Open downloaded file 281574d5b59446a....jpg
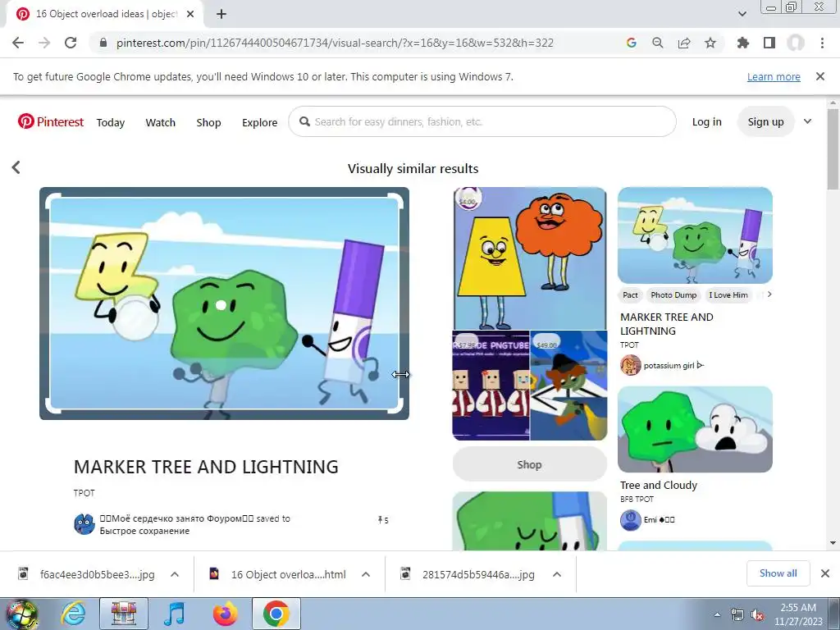 click(469, 574)
